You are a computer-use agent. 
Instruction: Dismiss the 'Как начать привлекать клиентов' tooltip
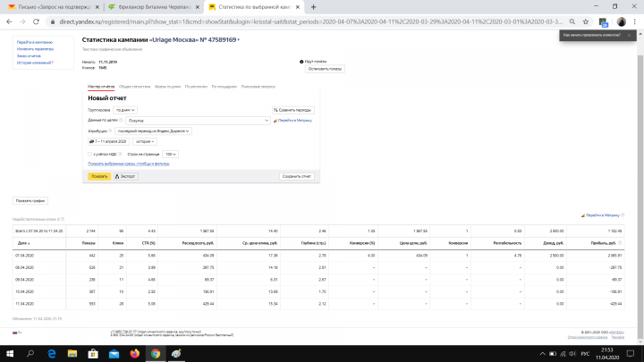point(629,35)
